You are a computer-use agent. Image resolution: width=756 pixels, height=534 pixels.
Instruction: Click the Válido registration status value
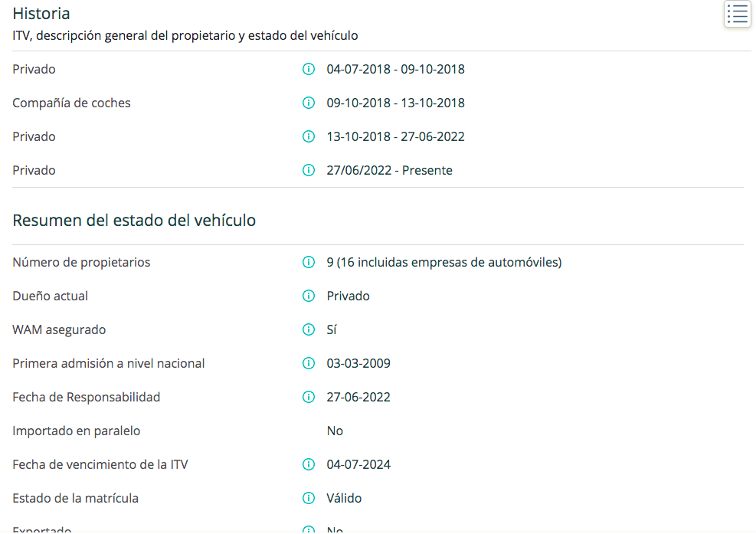click(344, 498)
